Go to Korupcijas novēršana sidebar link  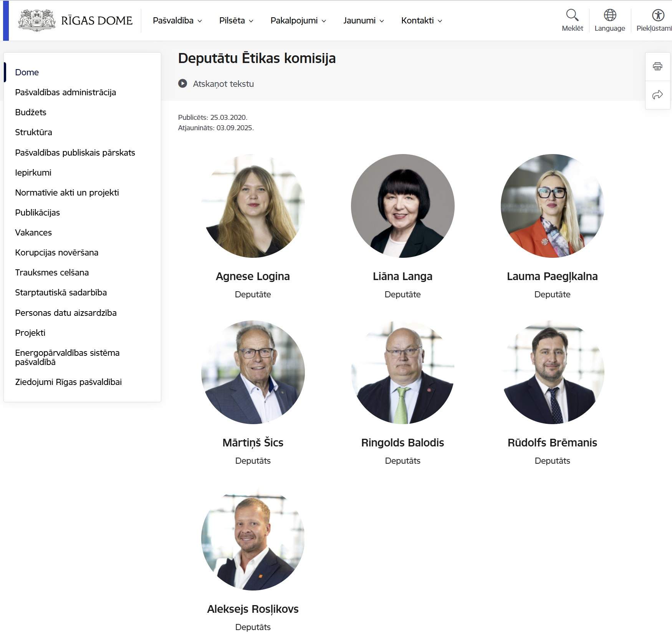tap(56, 253)
